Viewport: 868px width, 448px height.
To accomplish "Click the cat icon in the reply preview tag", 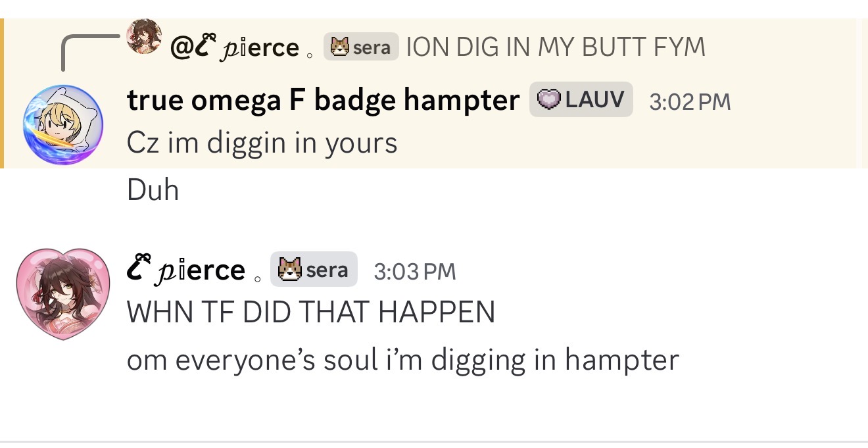I will pyautogui.click(x=341, y=47).
